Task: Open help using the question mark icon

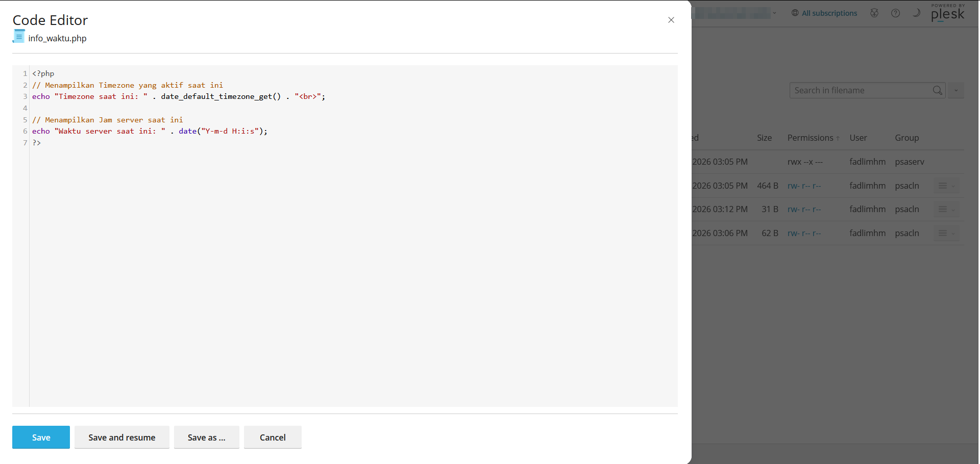Action: (x=896, y=13)
